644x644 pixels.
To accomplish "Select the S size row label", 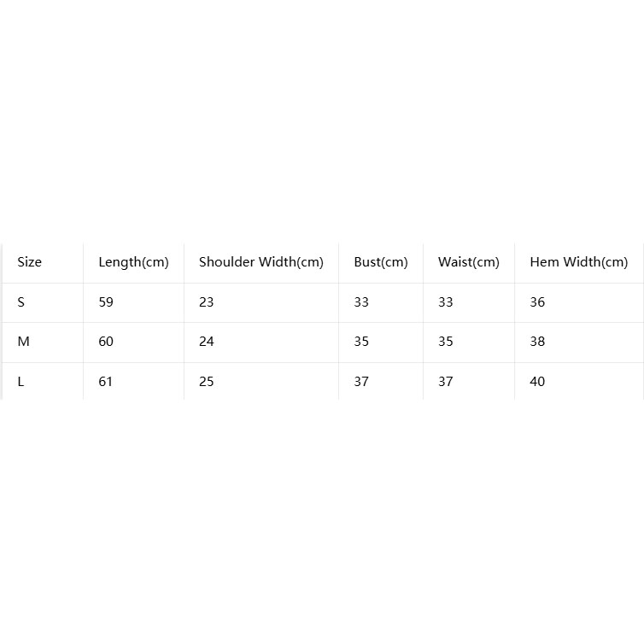I will (21, 302).
